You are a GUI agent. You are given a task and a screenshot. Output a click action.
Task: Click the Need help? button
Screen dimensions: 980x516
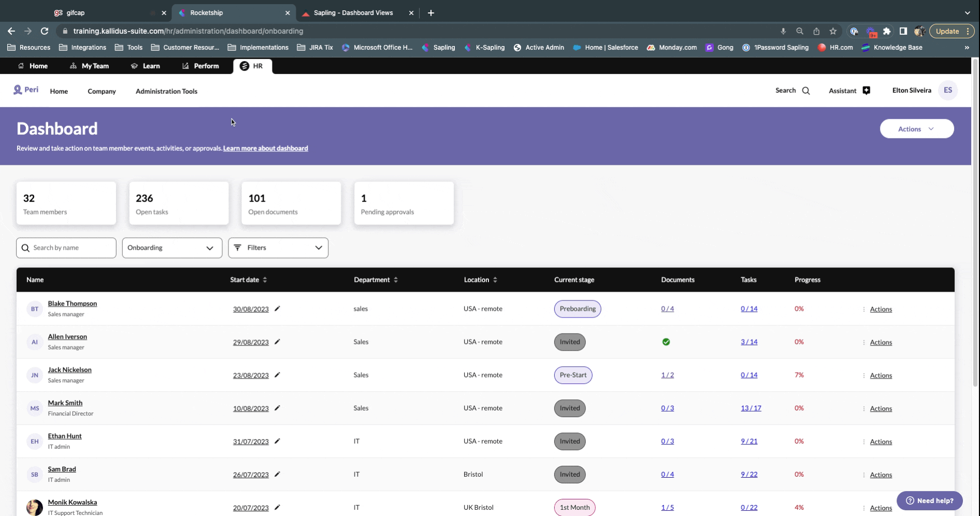tap(929, 500)
